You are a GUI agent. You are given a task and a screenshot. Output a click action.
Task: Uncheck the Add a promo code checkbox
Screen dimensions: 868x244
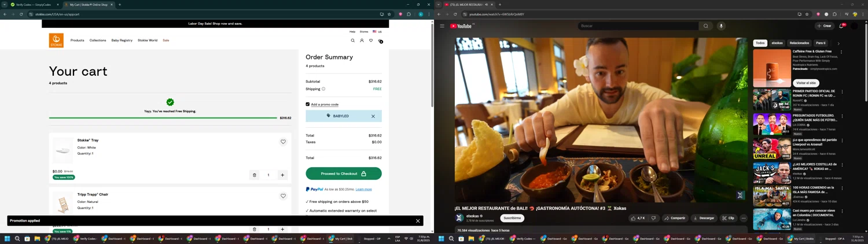tap(308, 104)
